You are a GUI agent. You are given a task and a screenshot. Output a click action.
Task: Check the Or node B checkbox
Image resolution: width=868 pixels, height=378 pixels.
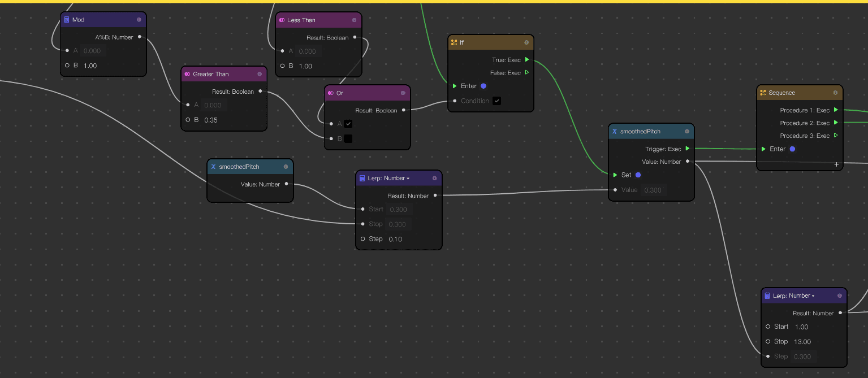point(348,138)
